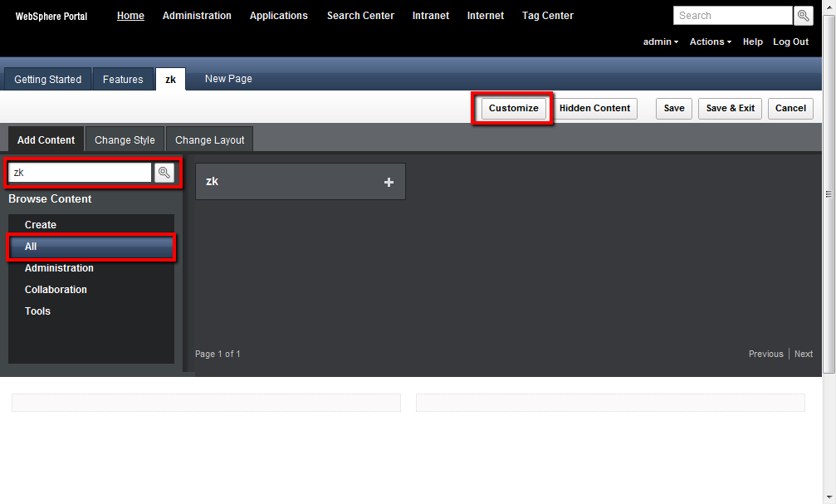Click the zk content result card title
The height and width of the screenshot is (504, 836).
pos(213,181)
